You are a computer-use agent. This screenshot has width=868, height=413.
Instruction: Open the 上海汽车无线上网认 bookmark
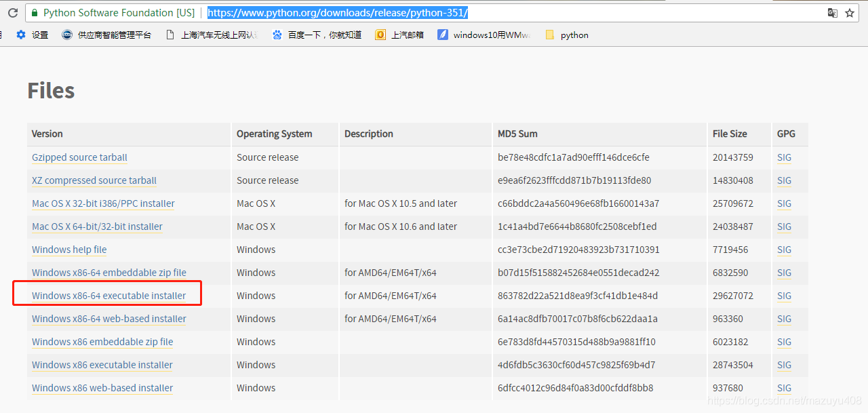[212, 35]
